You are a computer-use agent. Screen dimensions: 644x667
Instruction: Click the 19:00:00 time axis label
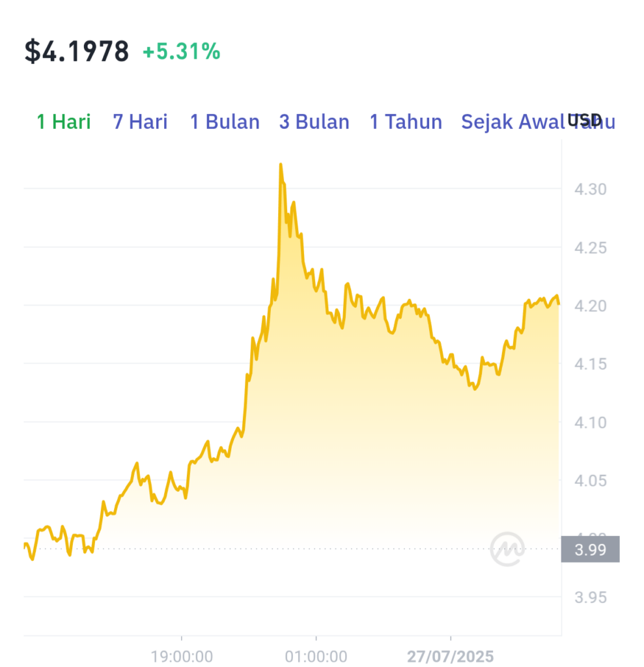(182, 657)
